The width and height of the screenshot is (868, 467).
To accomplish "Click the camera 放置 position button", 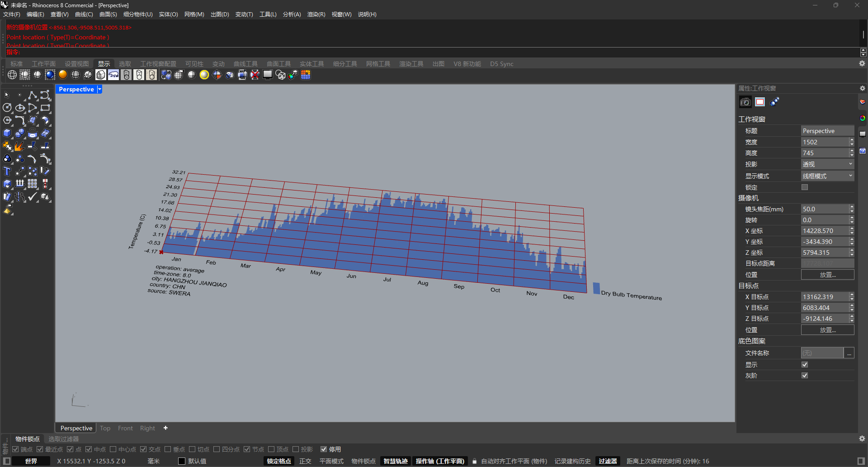I will tap(827, 275).
